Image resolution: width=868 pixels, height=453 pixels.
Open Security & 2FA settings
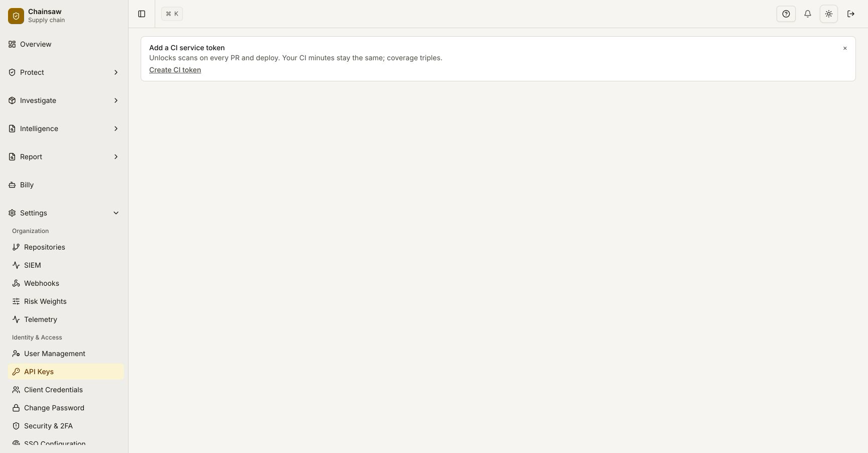(x=66, y=426)
